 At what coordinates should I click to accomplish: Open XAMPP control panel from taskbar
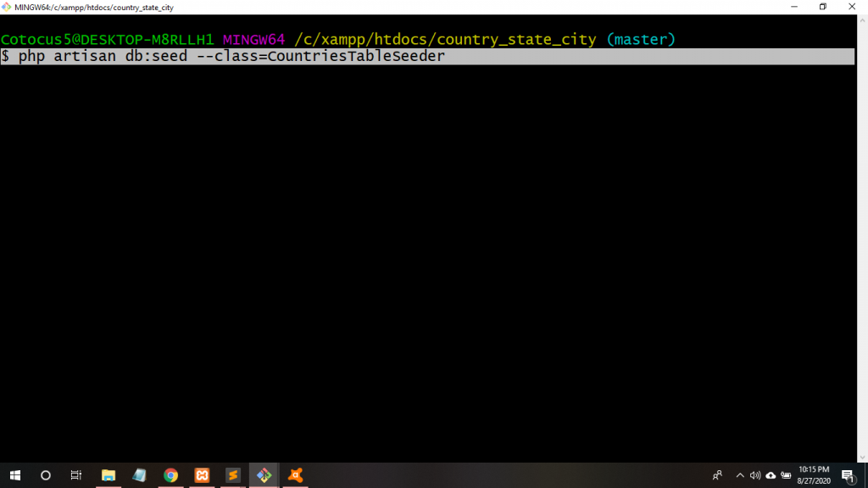click(202, 475)
